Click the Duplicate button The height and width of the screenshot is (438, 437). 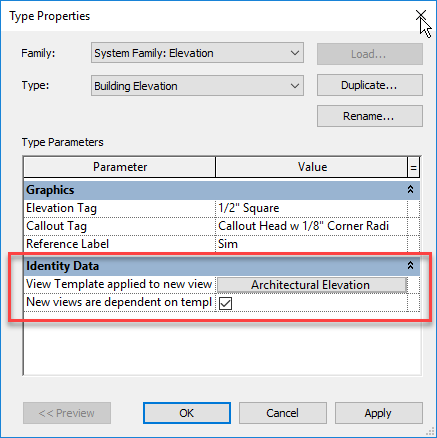(x=370, y=85)
